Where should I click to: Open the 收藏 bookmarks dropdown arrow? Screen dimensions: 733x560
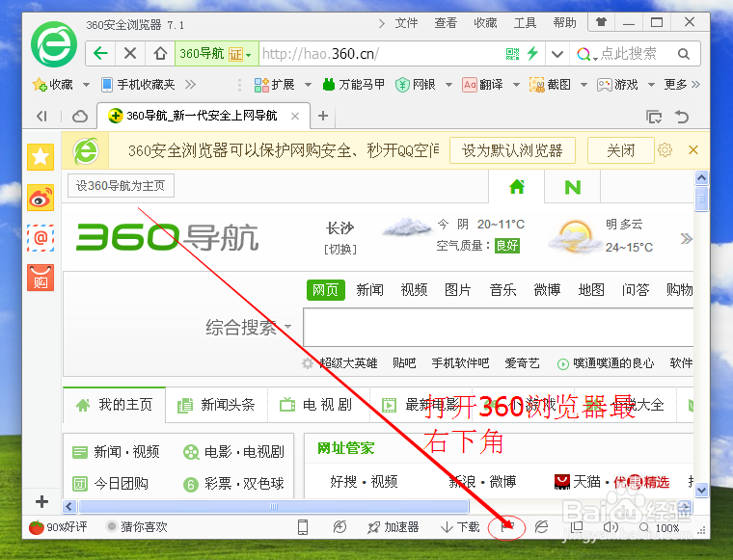point(86,85)
